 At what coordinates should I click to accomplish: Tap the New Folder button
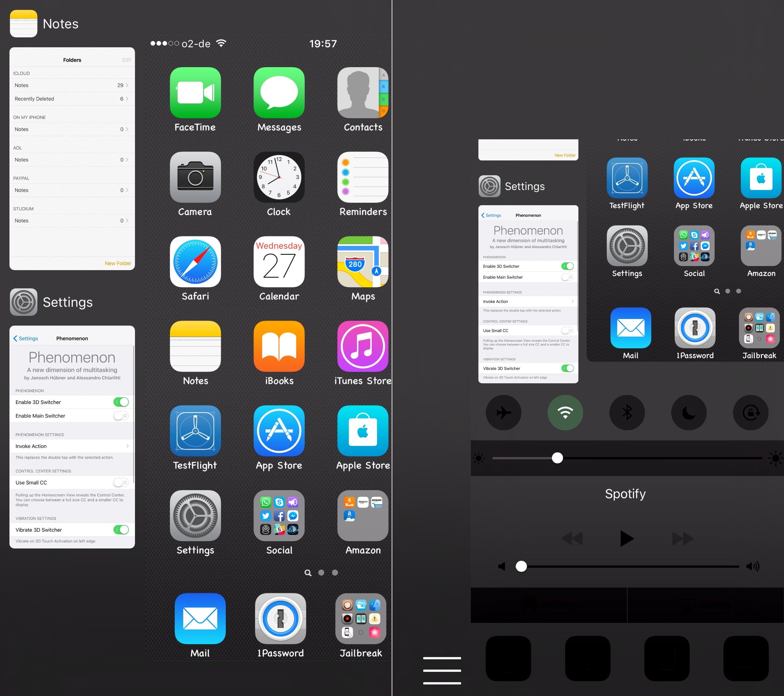point(115,262)
